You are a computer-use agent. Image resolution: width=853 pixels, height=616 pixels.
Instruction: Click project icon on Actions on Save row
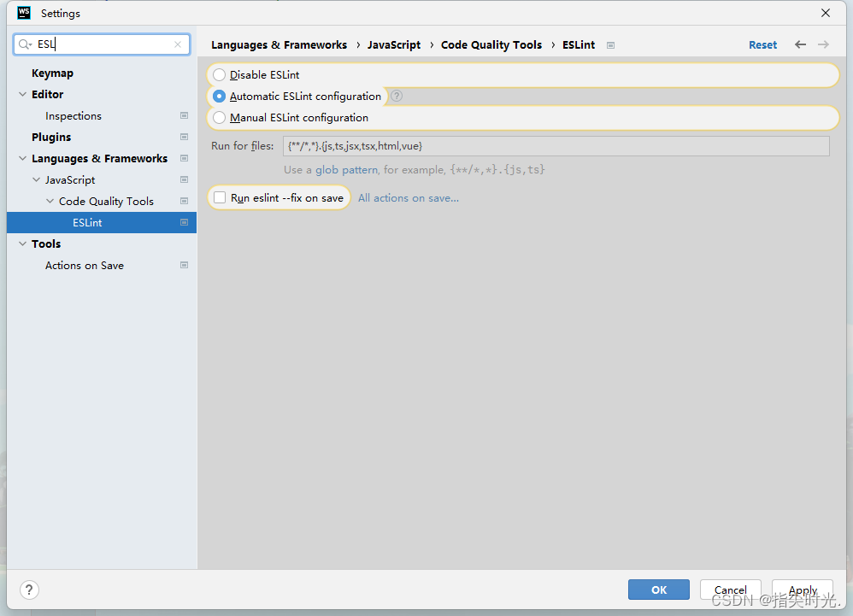click(x=184, y=266)
